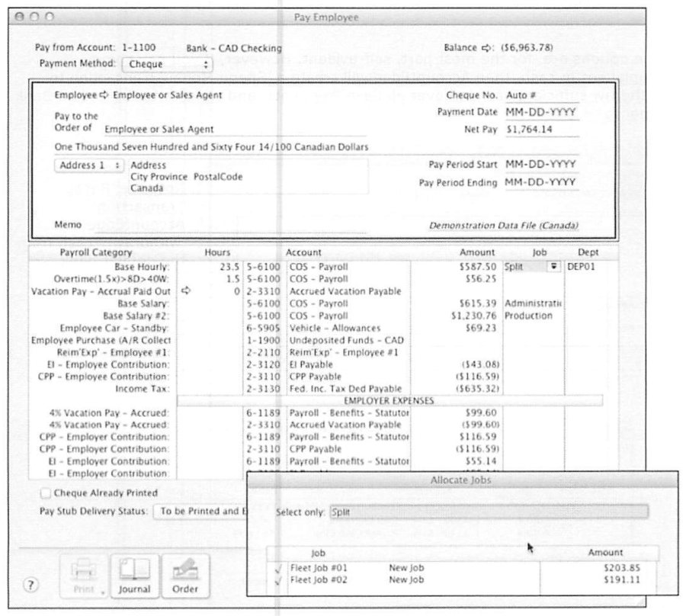Click the Select only Split field

coord(489,512)
